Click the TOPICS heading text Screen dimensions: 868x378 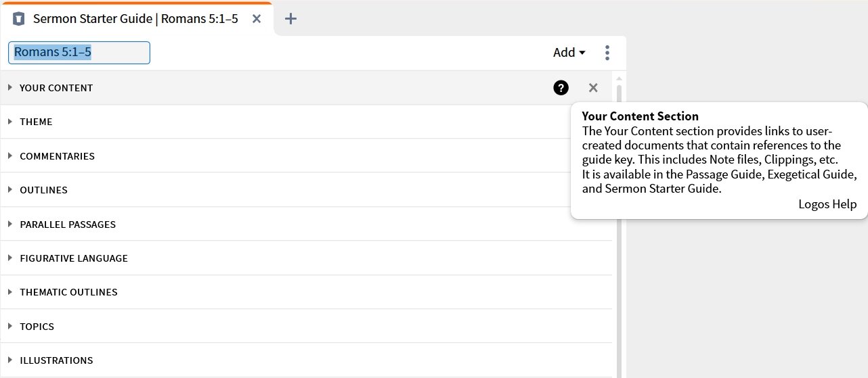pyautogui.click(x=37, y=326)
